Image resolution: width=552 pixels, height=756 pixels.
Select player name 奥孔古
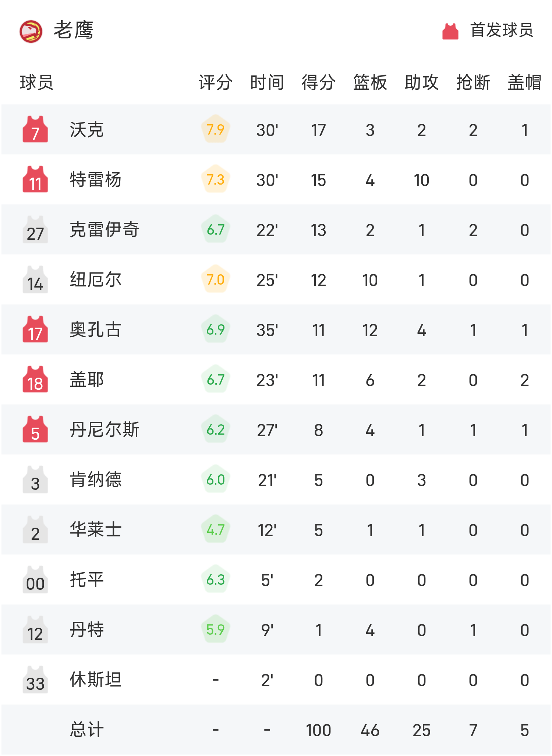pyautogui.click(x=96, y=330)
